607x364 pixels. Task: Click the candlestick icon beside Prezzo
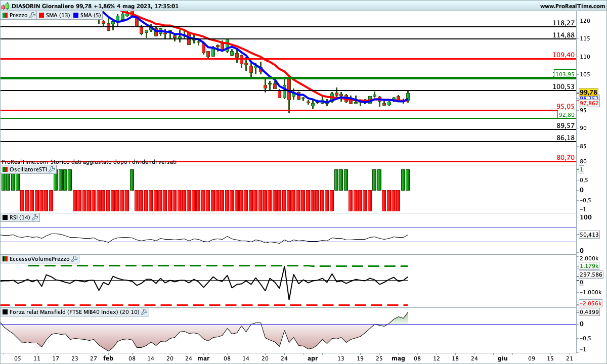coord(5,15)
